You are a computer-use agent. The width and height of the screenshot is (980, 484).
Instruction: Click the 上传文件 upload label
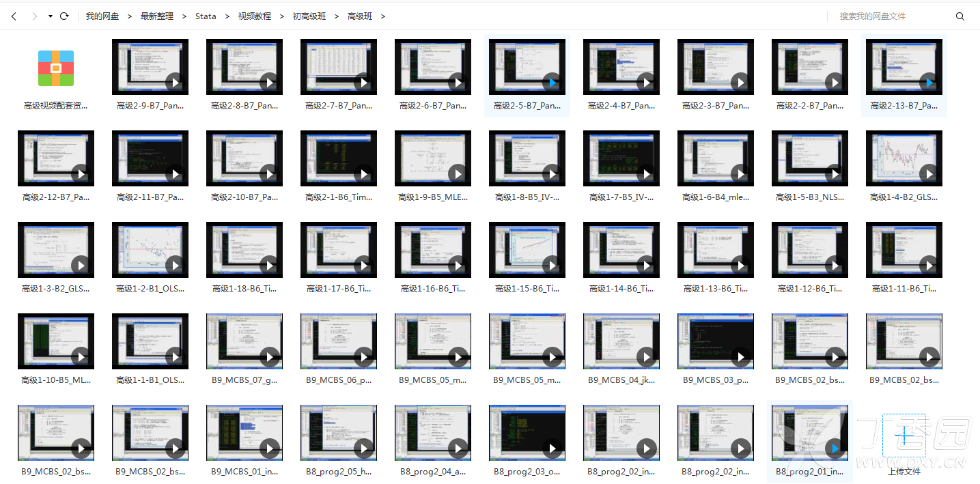tap(904, 471)
